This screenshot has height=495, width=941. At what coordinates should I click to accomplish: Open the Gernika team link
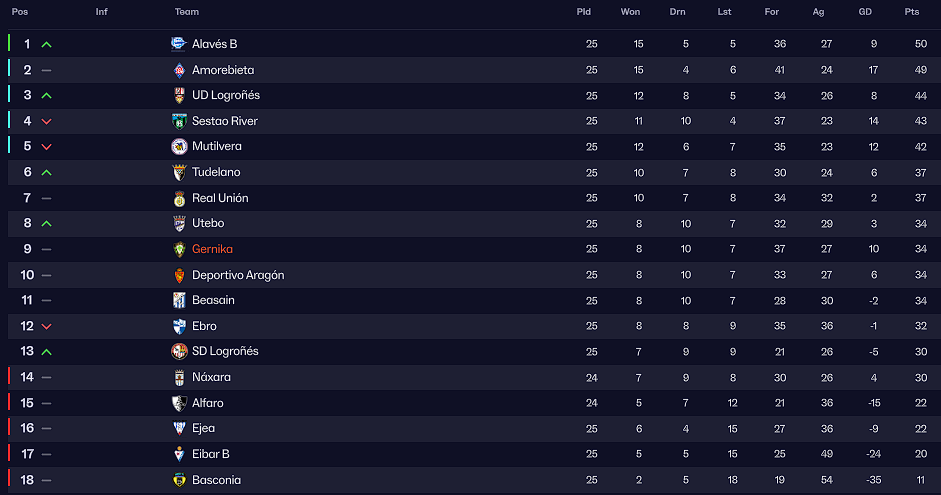pyautogui.click(x=212, y=249)
